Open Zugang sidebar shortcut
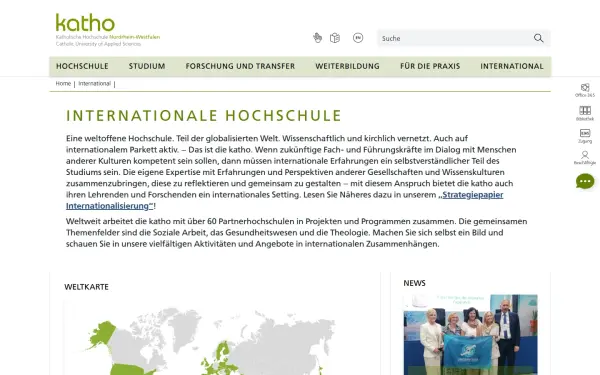This screenshot has height=375, width=600. (585, 136)
